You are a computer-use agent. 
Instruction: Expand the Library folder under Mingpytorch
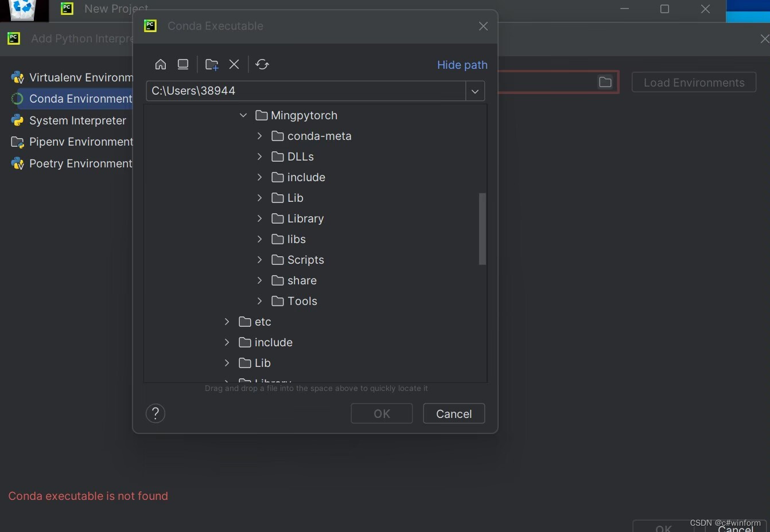click(259, 218)
